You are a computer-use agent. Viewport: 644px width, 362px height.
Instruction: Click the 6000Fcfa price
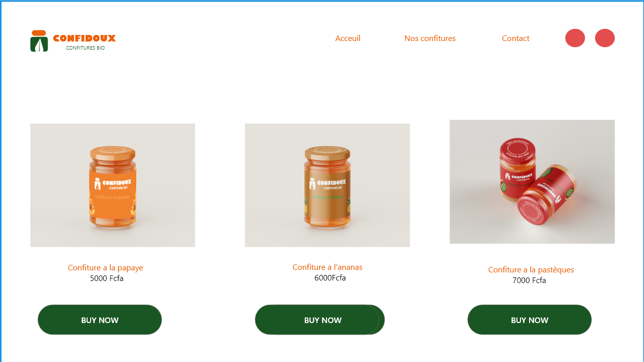(x=330, y=278)
